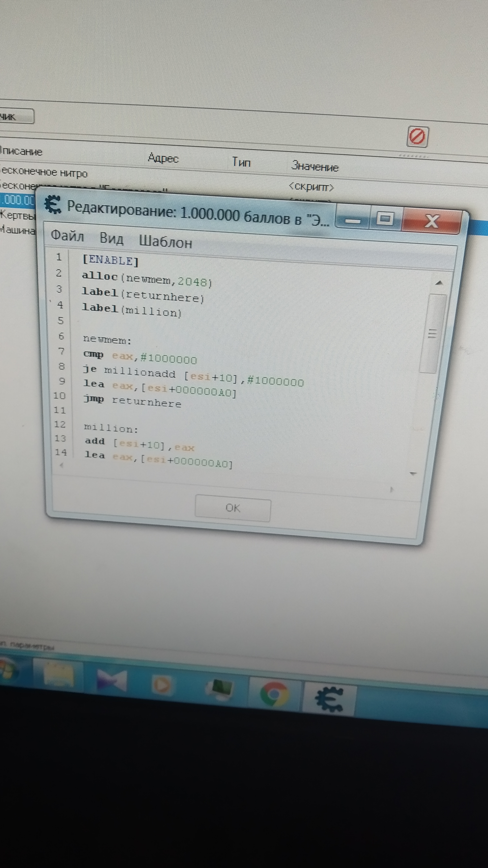Open the Вид menu
The width and height of the screenshot is (488, 868).
111,239
